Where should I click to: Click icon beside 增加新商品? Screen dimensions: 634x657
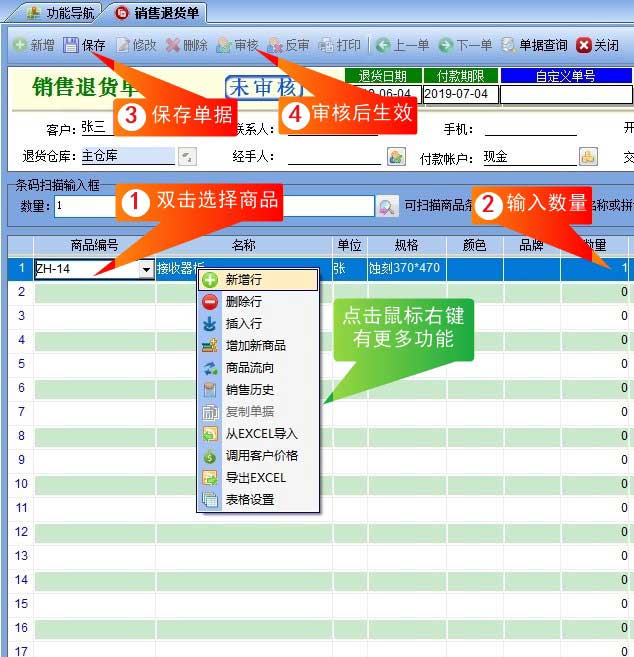click(210, 346)
